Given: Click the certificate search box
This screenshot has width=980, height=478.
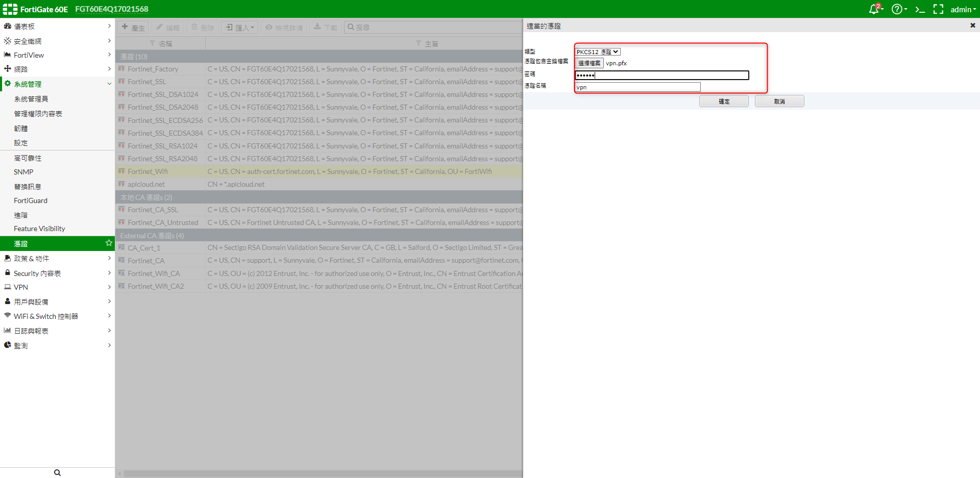Looking at the screenshot, I should click(433, 27).
